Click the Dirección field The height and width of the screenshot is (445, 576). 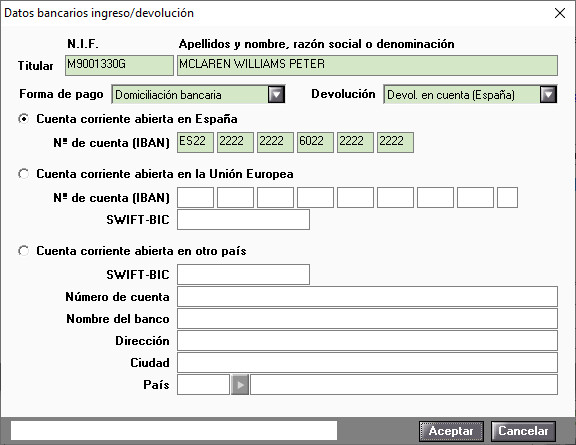tap(367, 341)
